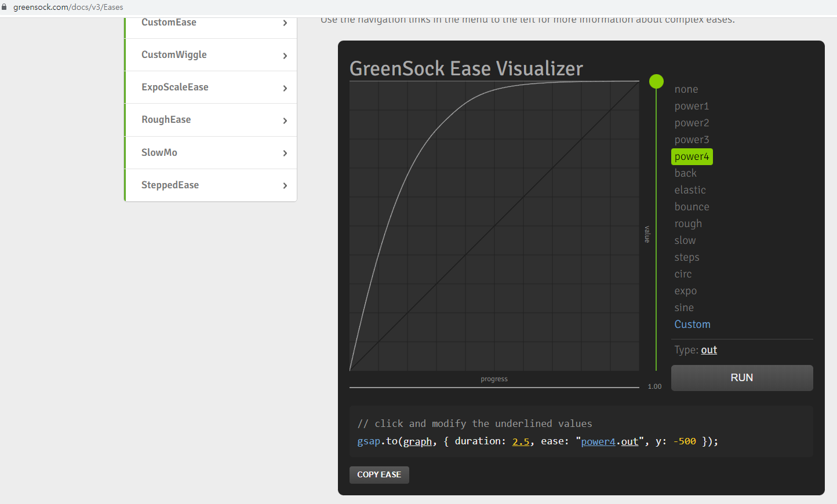Image resolution: width=837 pixels, height=504 pixels.
Task: Select the back ease option
Action: tap(686, 173)
